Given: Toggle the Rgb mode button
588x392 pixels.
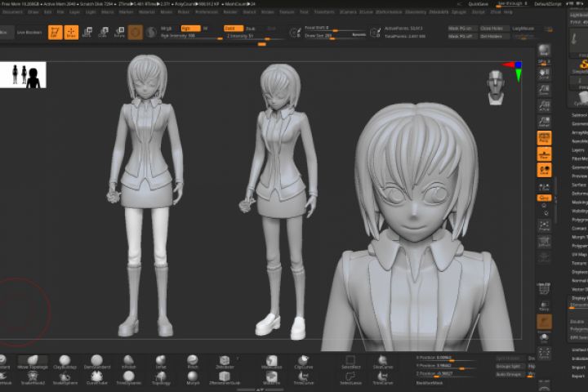Looking at the screenshot, I should click(x=190, y=29).
